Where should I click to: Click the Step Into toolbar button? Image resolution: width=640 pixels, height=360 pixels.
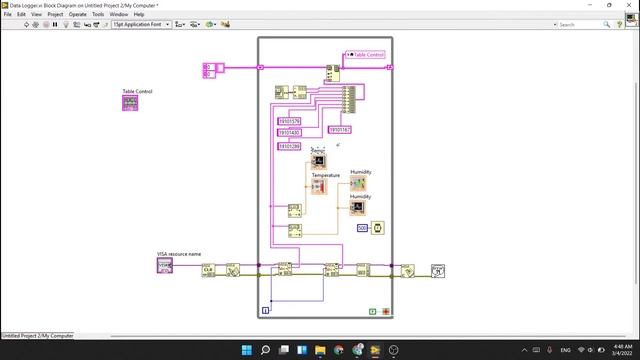(x=87, y=24)
